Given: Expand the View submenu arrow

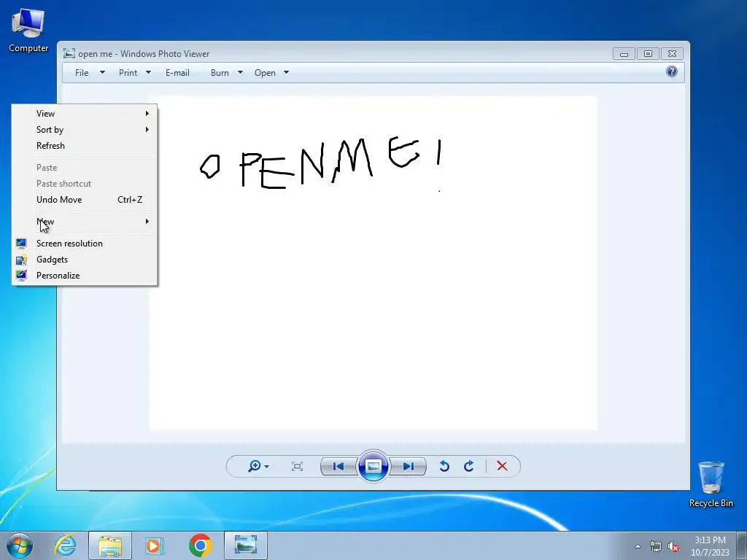Looking at the screenshot, I should pos(147,113).
